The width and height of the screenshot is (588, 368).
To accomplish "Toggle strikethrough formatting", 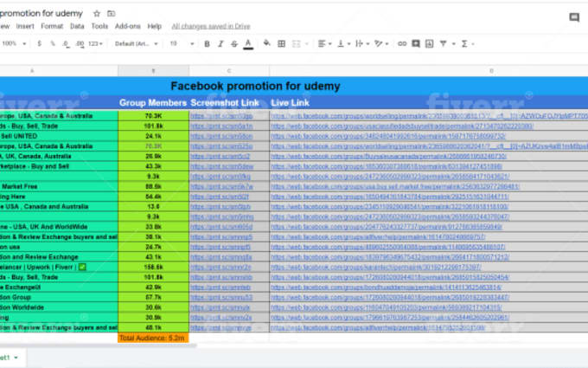I will (x=234, y=44).
